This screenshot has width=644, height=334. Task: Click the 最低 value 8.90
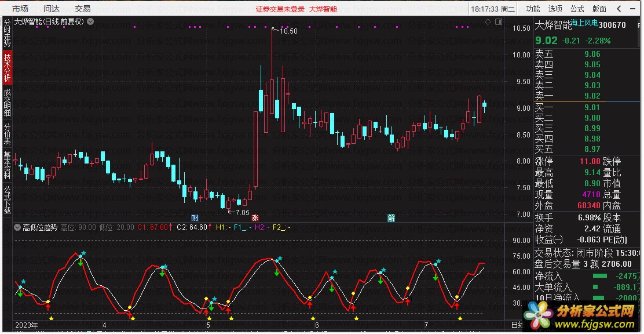pos(592,183)
